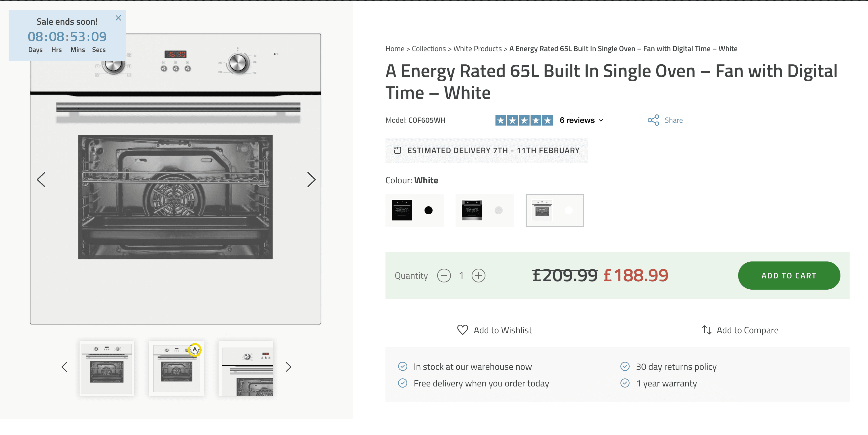Screen dimensions: 868x435
Task: Select the black colour variant
Action: pyautogui.click(x=414, y=210)
